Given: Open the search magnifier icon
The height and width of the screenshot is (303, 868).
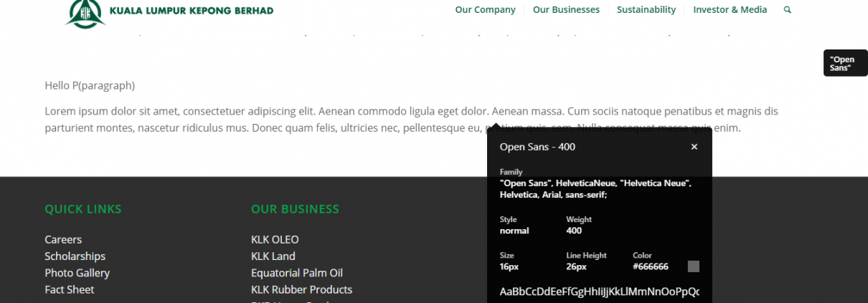Looking at the screenshot, I should (x=788, y=10).
